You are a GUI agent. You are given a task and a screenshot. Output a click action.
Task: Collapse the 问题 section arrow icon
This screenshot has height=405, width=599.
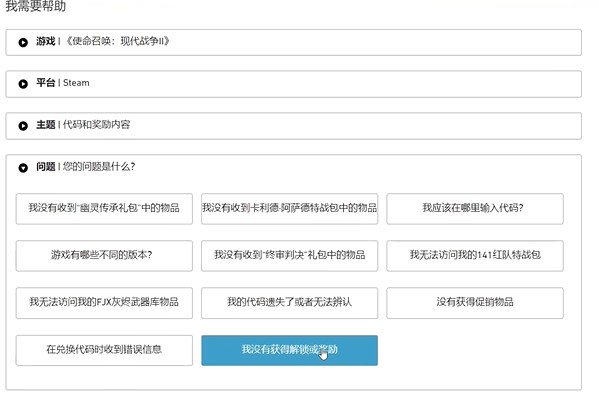coord(23,168)
